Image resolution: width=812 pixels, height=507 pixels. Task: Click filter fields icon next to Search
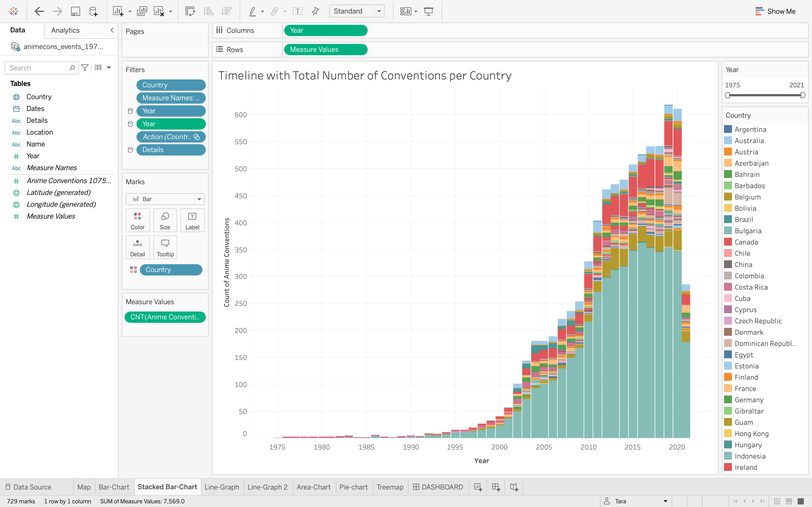pos(85,68)
